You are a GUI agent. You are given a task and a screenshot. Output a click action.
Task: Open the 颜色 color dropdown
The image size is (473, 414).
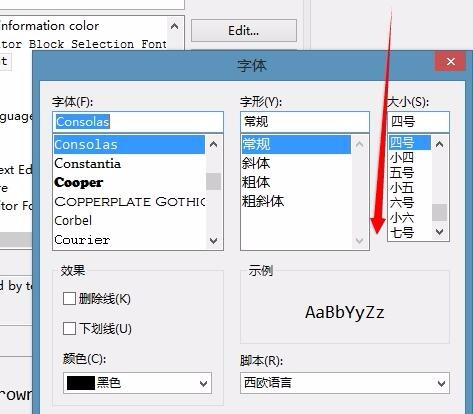tap(137, 383)
